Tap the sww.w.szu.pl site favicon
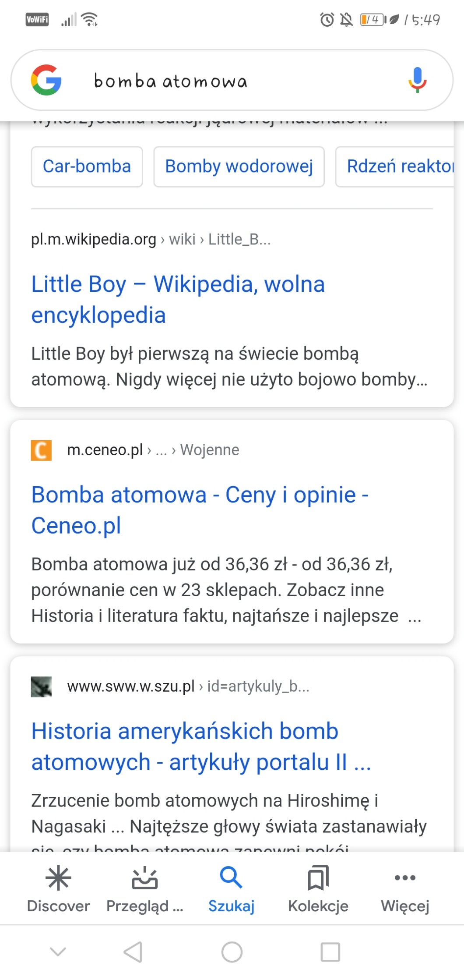464x980 pixels. click(41, 686)
